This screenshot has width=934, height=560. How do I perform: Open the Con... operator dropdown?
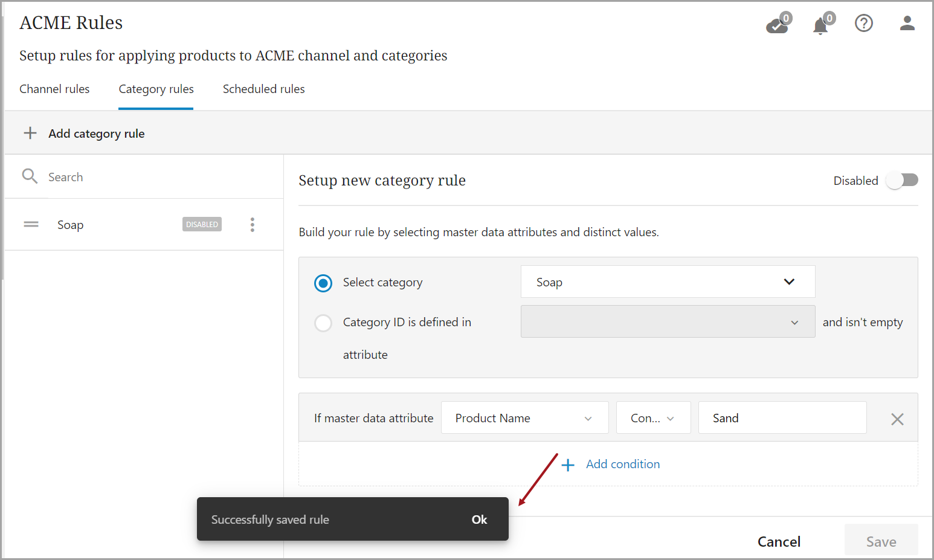[653, 418]
